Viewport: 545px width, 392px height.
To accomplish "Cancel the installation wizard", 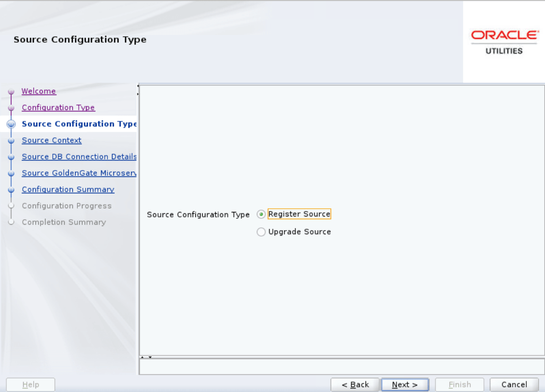I will [x=514, y=384].
